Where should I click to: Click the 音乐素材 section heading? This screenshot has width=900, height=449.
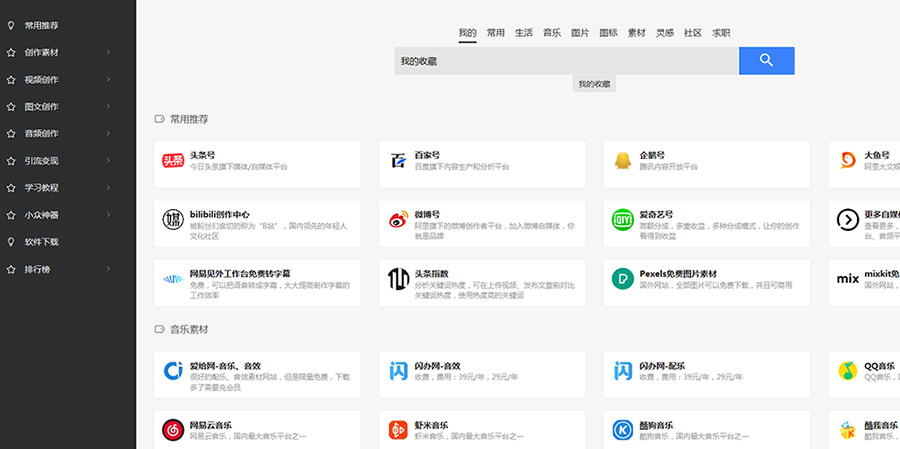(x=189, y=330)
